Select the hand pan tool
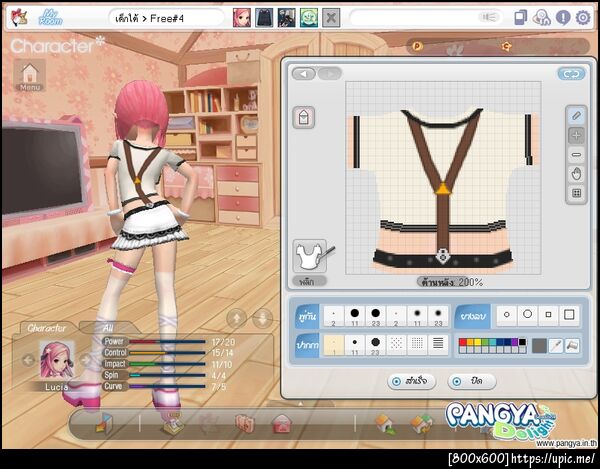600x469 pixels. [576, 174]
